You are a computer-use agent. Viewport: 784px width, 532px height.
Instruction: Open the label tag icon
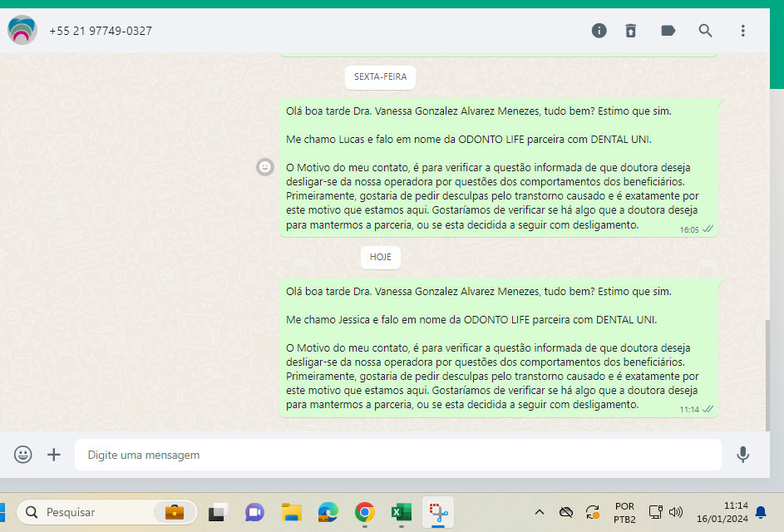(668, 31)
